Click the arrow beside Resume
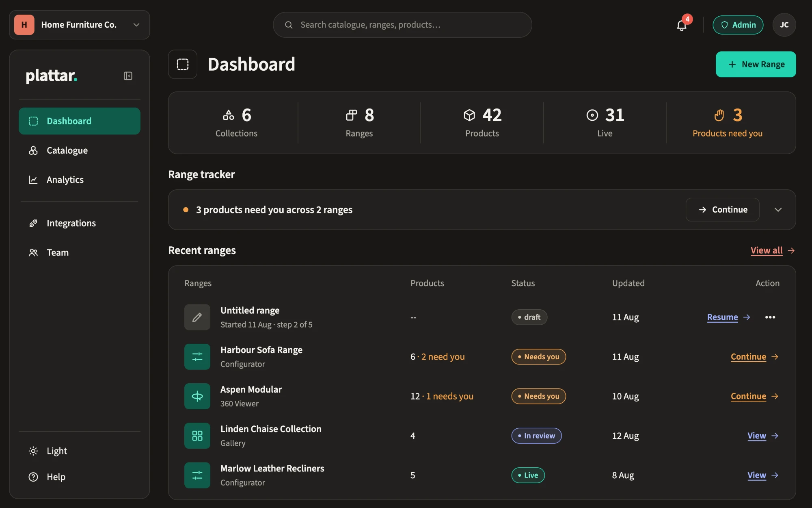The image size is (812, 508). pos(747,317)
